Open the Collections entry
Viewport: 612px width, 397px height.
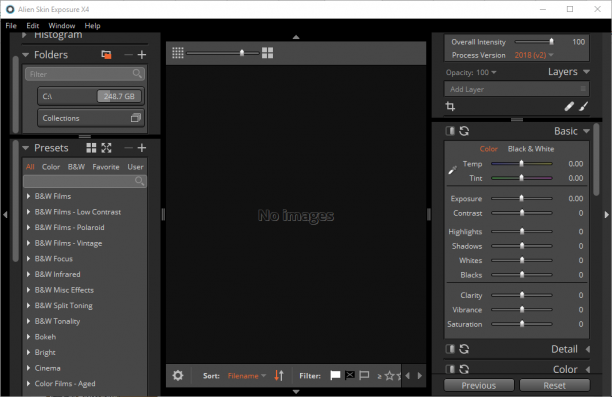[91, 118]
